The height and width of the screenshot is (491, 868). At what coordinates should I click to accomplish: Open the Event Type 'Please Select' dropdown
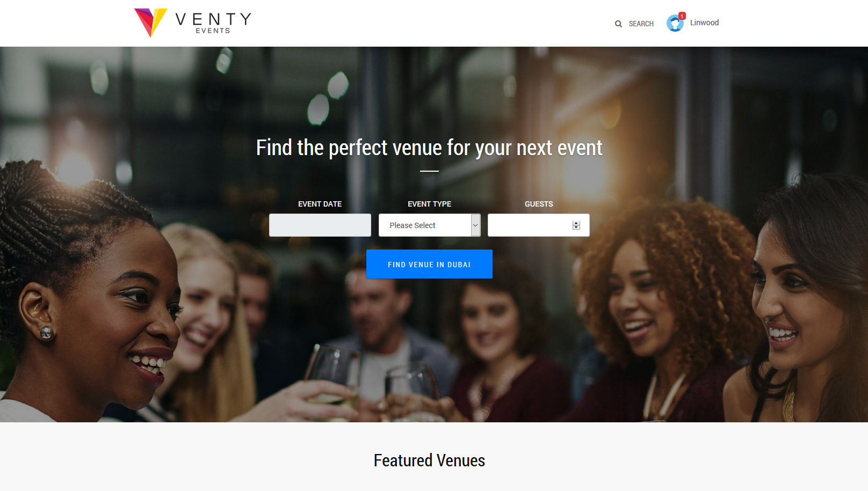pos(429,225)
